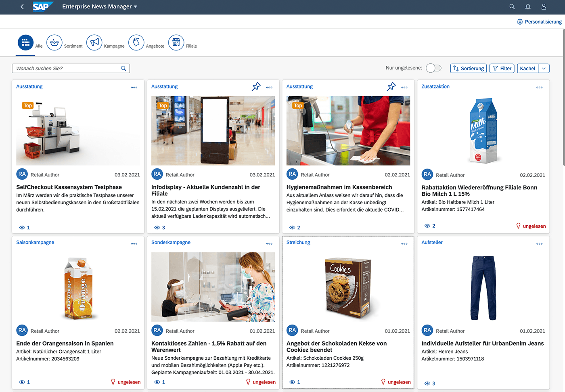Image resolution: width=565 pixels, height=392 pixels.
Task: Mark the Rabattaktion Bio Milch card as read
Action: click(x=531, y=226)
